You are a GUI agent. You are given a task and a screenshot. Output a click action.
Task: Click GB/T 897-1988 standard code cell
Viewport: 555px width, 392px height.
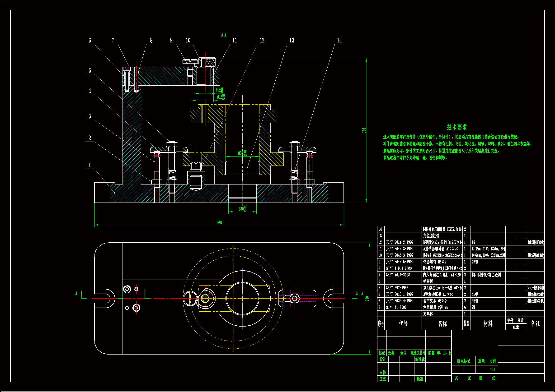tap(397, 288)
